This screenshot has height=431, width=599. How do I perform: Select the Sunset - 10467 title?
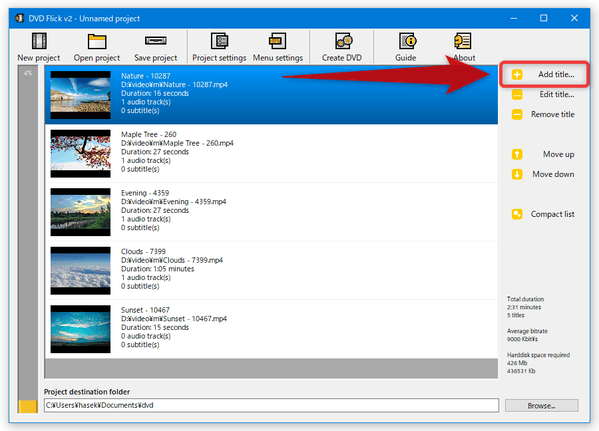[x=271, y=329]
